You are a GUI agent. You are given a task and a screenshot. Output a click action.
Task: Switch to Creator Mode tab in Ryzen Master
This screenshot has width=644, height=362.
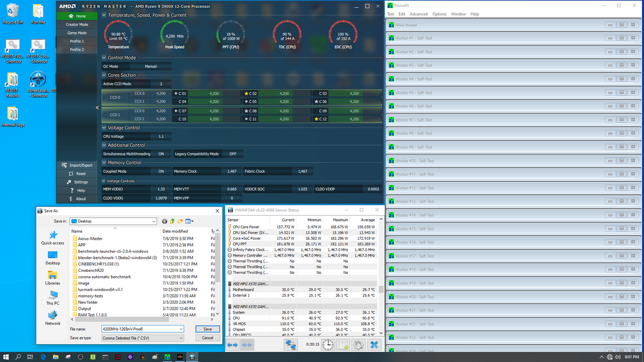[x=77, y=24]
